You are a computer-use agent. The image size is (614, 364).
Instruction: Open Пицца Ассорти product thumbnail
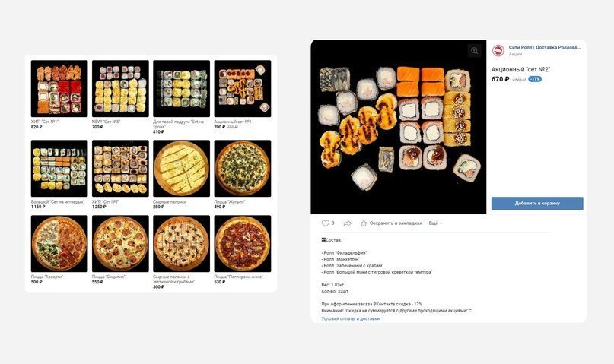59,244
